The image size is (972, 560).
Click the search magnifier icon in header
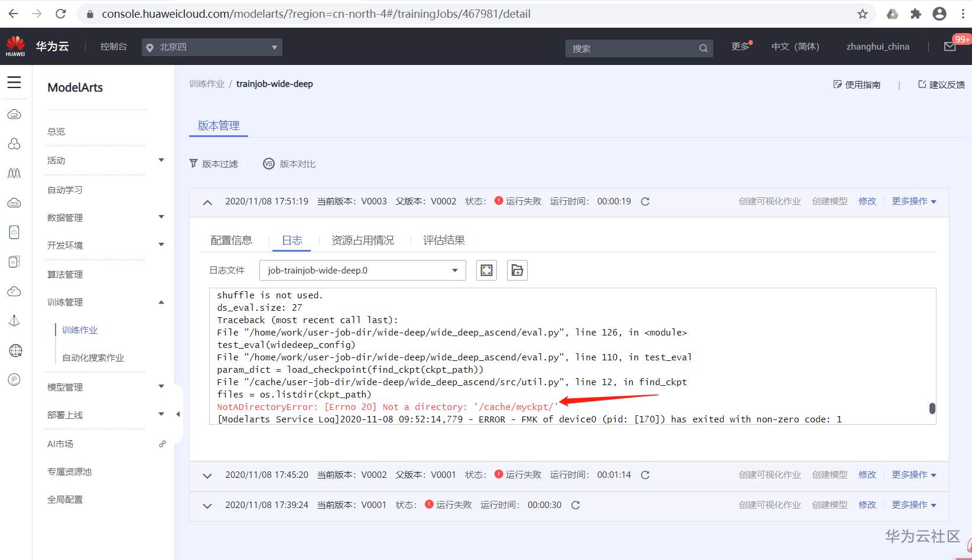(x=703, y=48)
